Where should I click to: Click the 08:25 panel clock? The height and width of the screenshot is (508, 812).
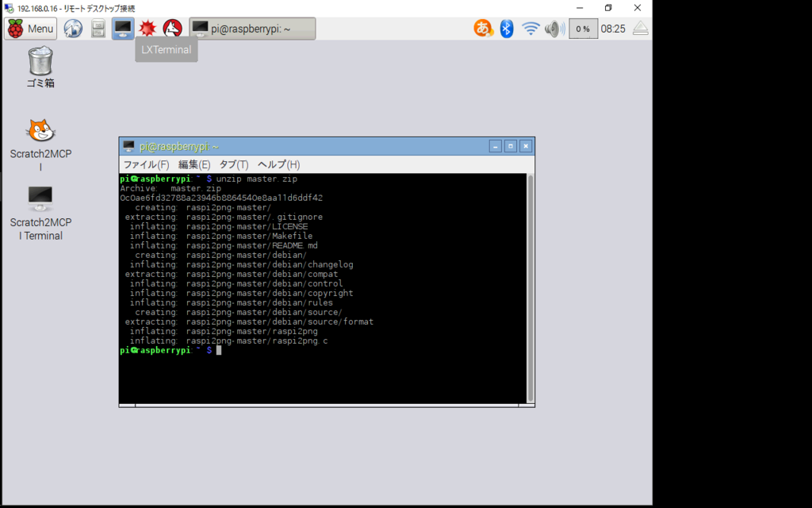pyautogui.click(x=613, y=29)
